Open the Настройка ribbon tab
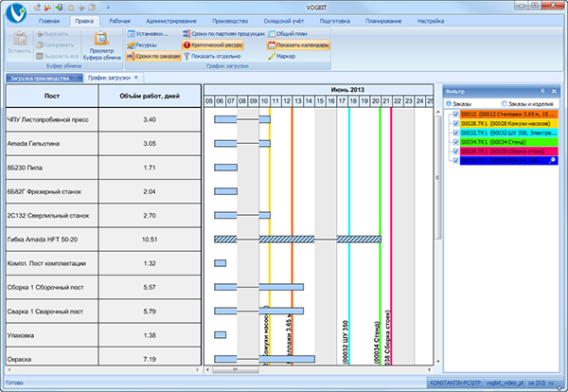The width and height of the screenshot is (568, 392). tap(431, 21)
